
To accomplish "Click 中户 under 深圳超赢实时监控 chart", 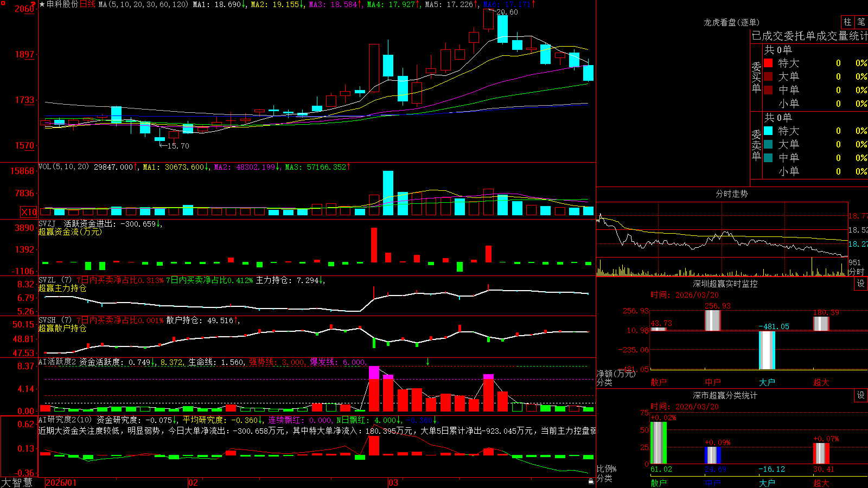I will coord(713,382).
